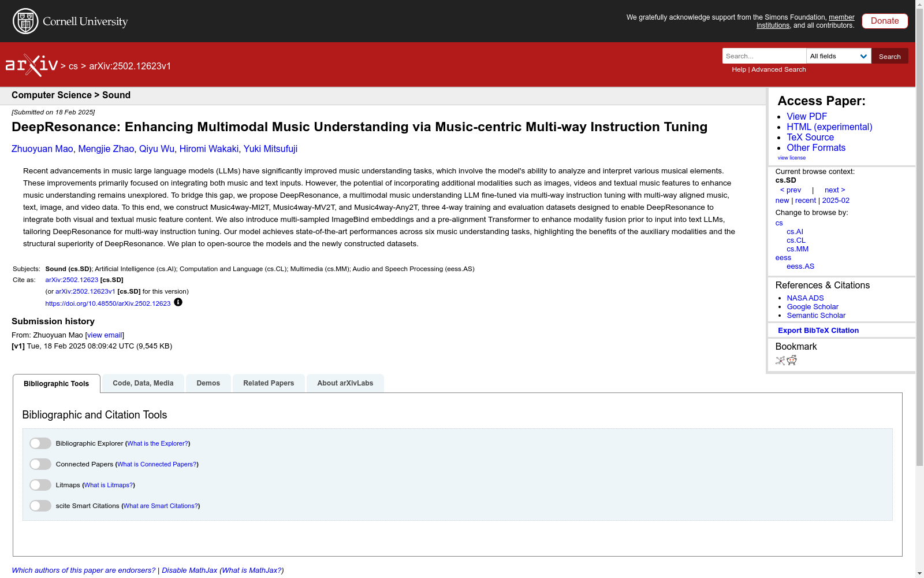Screen dimensions: 924x578
Task: Browse by cs.MM category
Action: pos(798,249)
